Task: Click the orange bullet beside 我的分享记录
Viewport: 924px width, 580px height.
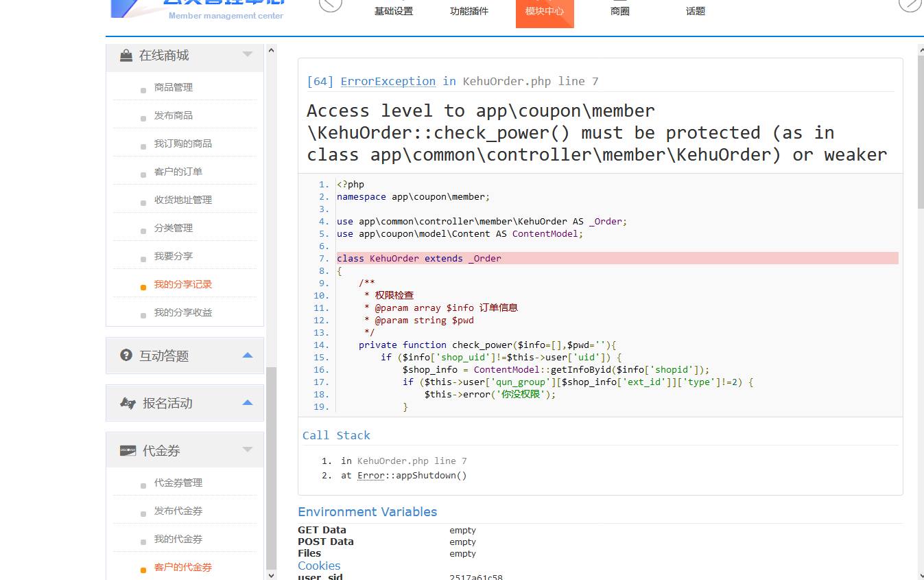Action: [x=143, y=288]
